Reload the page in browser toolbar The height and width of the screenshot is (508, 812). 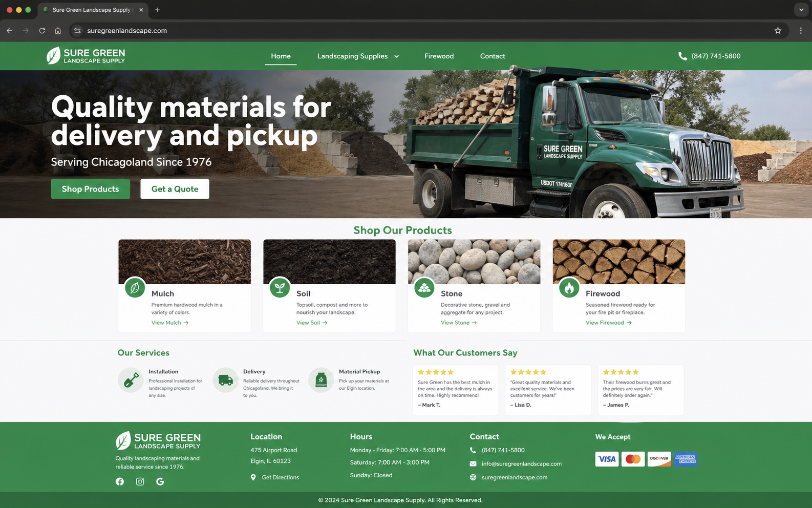(x=42, y=31)
